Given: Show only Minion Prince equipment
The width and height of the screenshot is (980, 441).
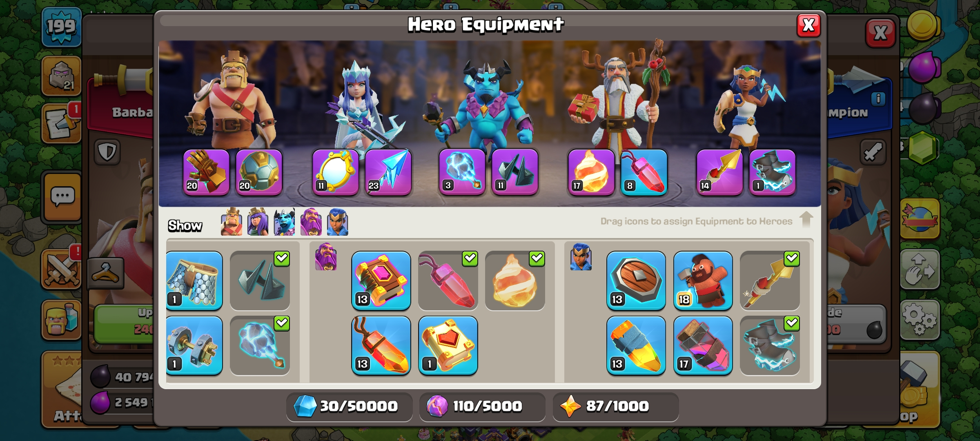Looking at the screenshot, I should [285, 222].
